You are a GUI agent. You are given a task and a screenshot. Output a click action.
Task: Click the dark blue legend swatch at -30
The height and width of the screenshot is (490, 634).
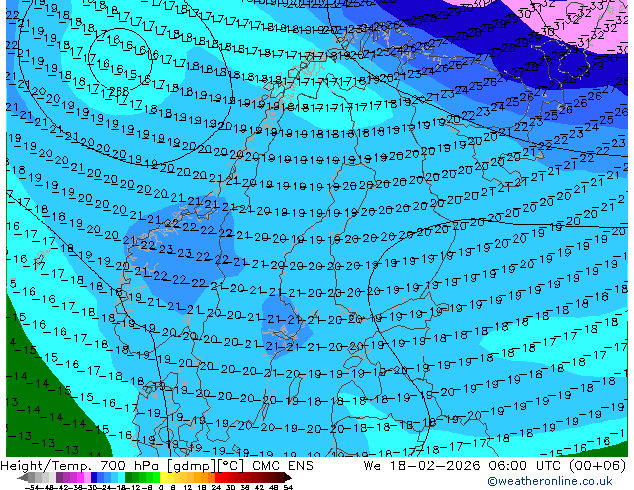pyautogui.click(x=94, y=477)
